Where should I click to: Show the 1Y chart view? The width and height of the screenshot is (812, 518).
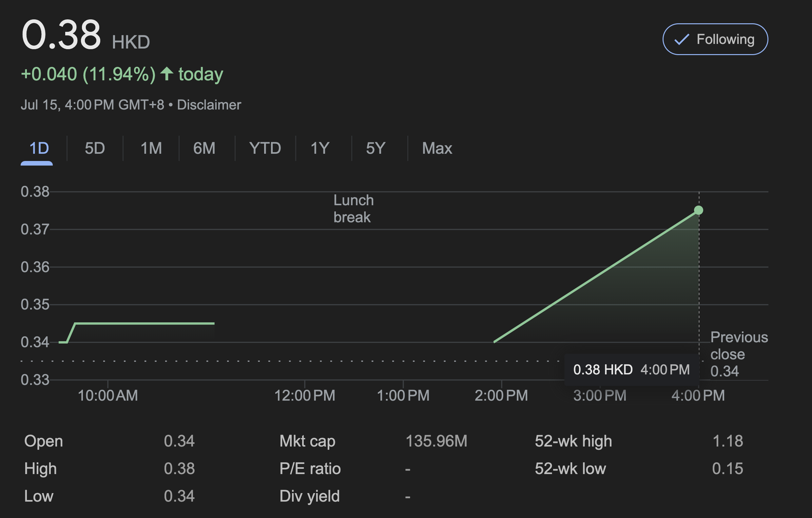point(320,148)
